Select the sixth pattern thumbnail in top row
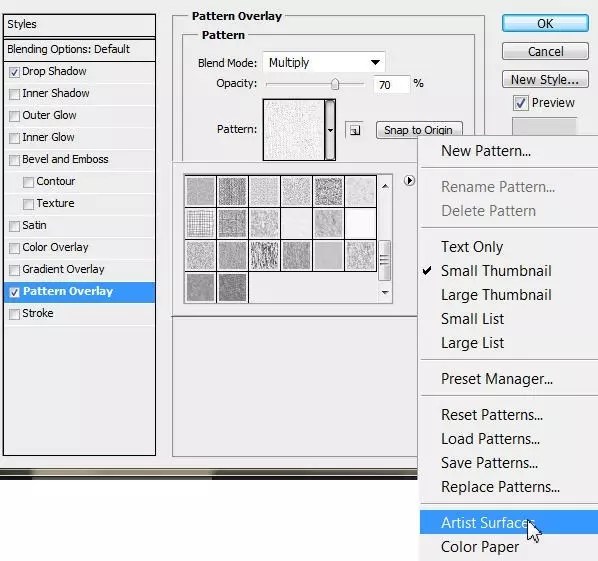Image resolution: width=598 pixels, height=561 pixels. click(360, 191)
